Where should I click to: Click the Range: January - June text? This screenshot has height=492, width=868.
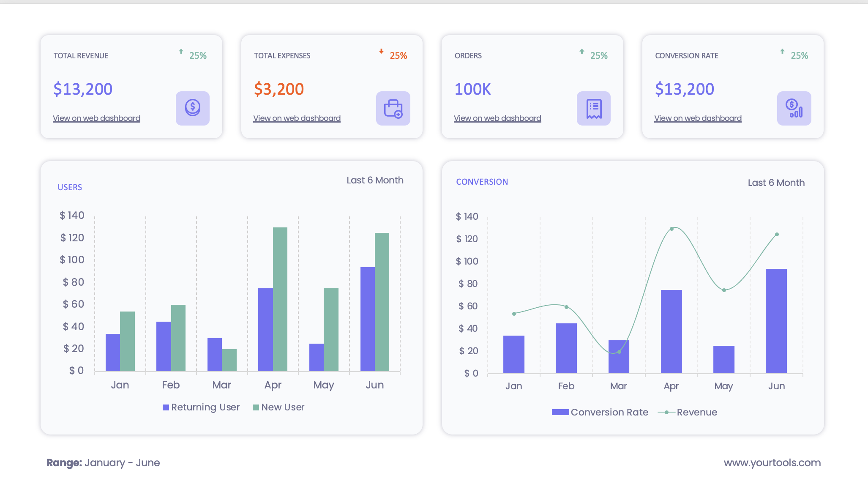pos(103,463)
